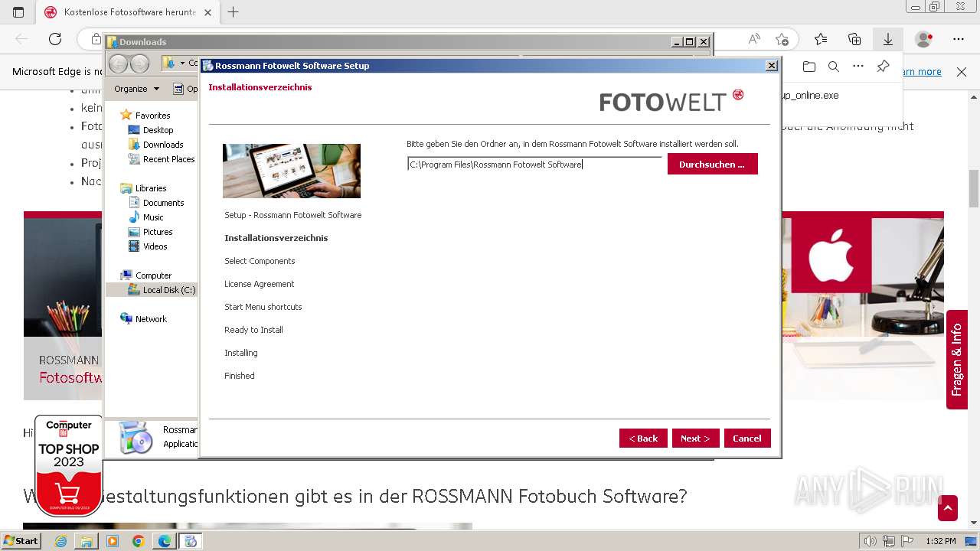Open the Windows Start menu
The width and height of the screenshot is (980, 551).
click(21, 541)
